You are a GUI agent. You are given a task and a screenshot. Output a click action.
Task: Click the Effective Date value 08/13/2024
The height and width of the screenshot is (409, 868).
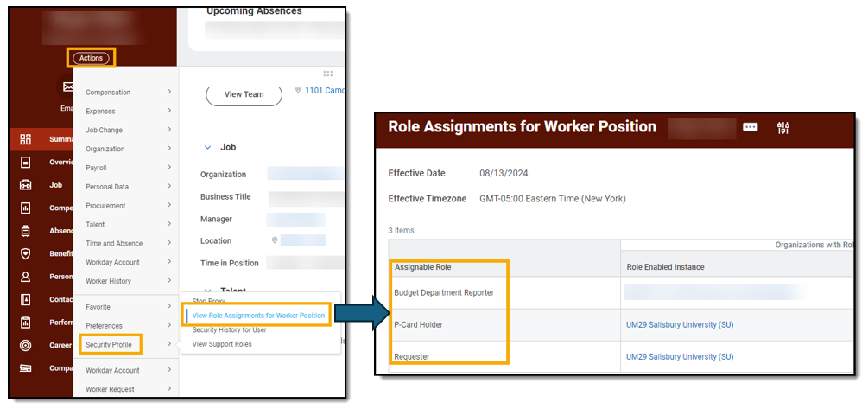tap(504, 174)
